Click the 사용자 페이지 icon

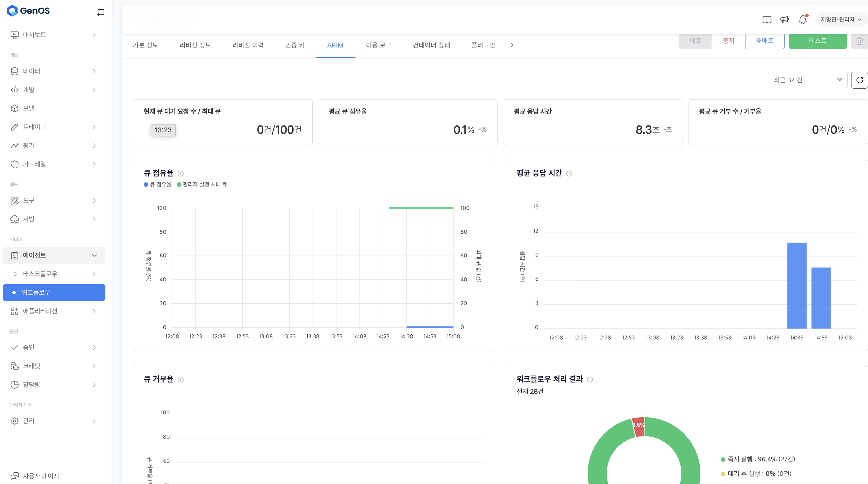pyautogui.click(x=14, y=476)
